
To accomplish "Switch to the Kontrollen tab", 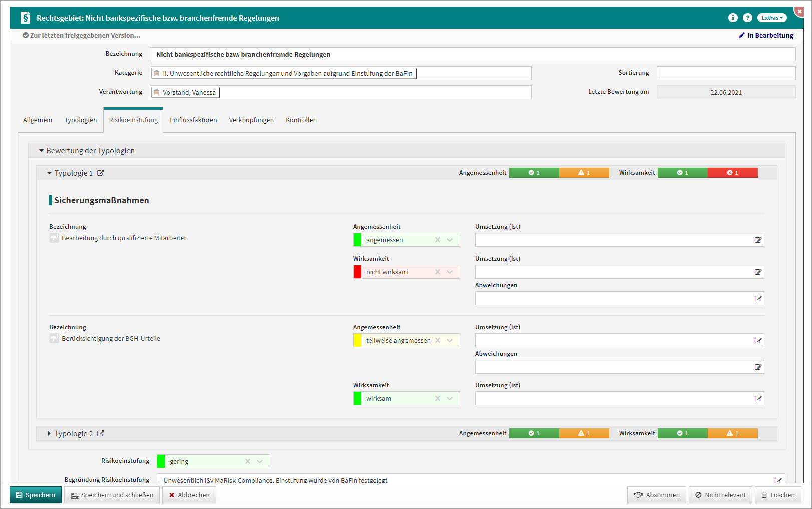I will pos(301,120).
